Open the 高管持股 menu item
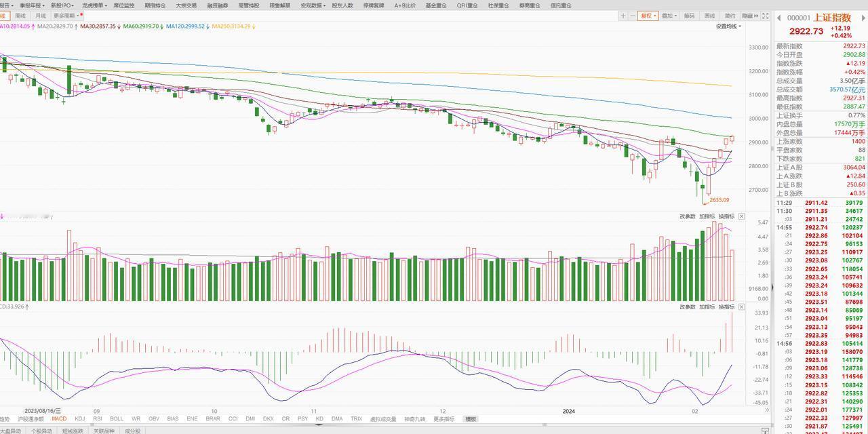The image size is (868, 434). pos(249,5)
